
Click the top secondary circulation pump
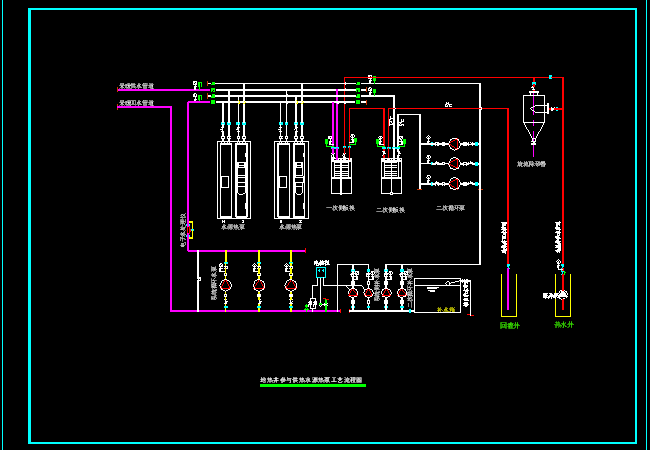click(454, 144)
